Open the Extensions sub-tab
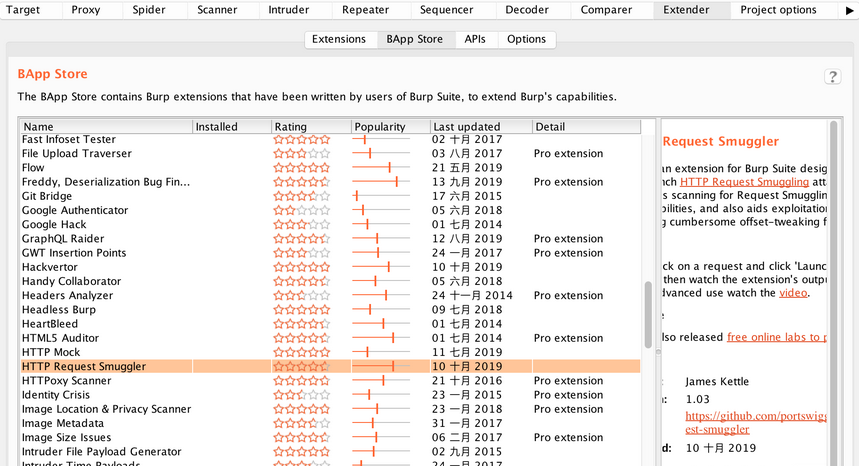The height and width of the screenshot is (466, 859). (x=339, y=39)
